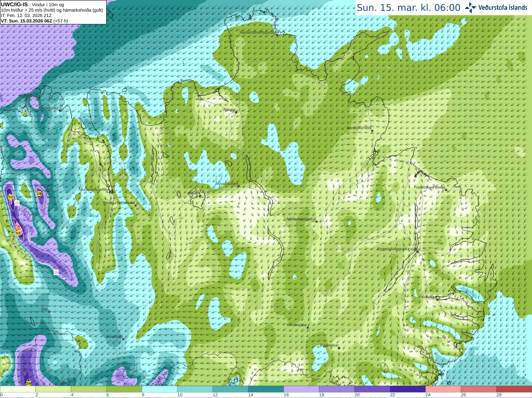Click the 8–10 m/s light cyan scale swatch

(159, 389)
